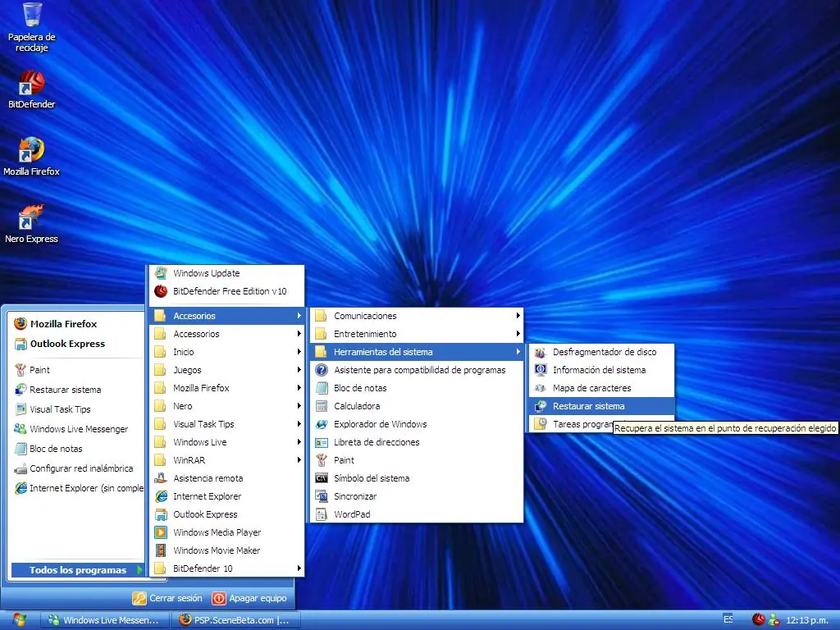Expand the Juegos folder submenu
Screen dimensions: 840x630
point(226,370)
